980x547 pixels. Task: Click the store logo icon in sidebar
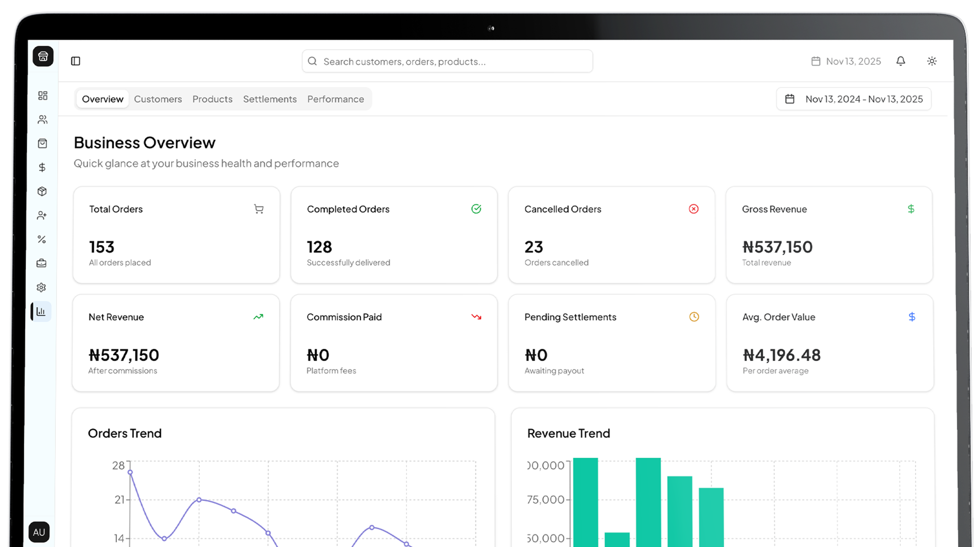(43, 56)
